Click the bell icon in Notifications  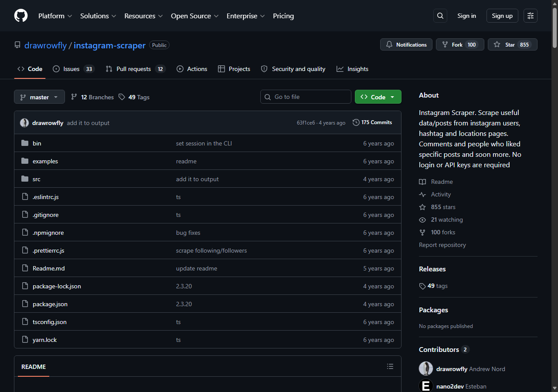[x=389, y=44]
